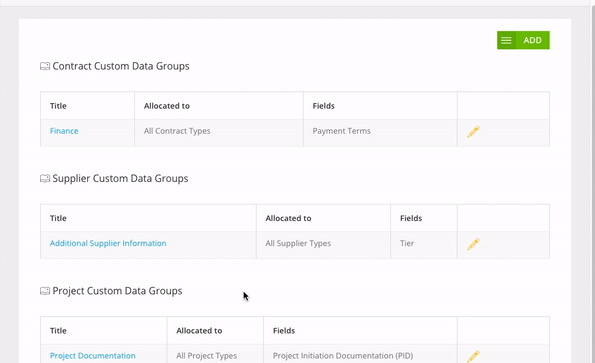Click the Contract Custom Data Groups heading icon
Screen dimensions: 595x363
point(45,66)
